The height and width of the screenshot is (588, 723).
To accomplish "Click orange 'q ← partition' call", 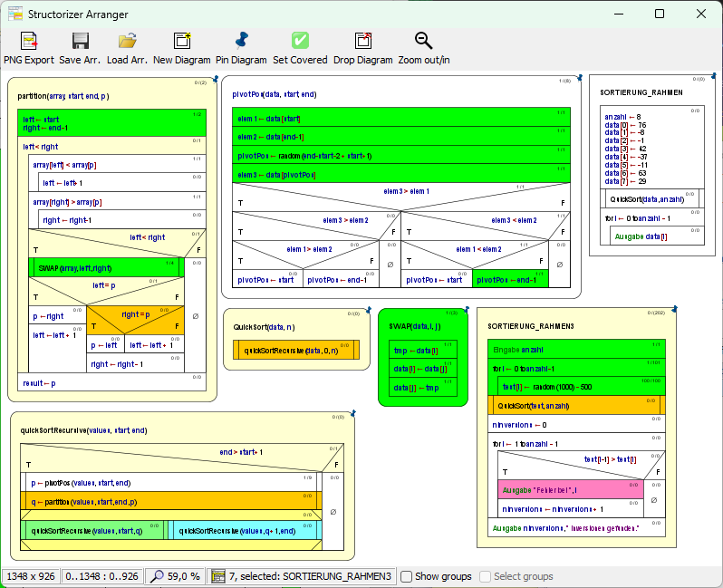I will [x=171, y=501].
